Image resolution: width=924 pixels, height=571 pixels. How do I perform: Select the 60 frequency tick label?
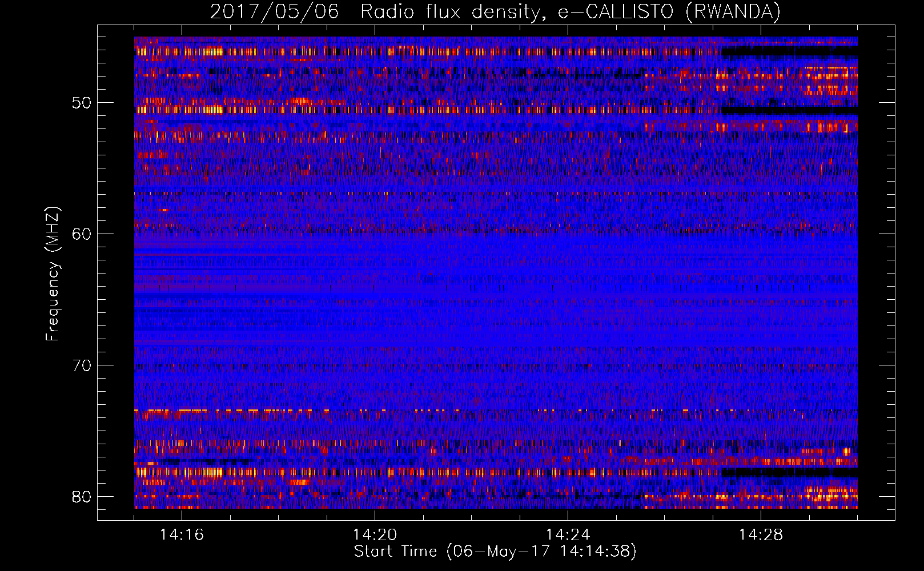click(82, 234)
